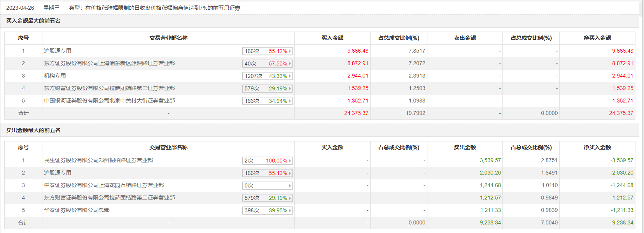Click arrow icon beside 沪股通专用 in buy table
The width and height of the screenshot is (644, 233).
tap(290, 51)
